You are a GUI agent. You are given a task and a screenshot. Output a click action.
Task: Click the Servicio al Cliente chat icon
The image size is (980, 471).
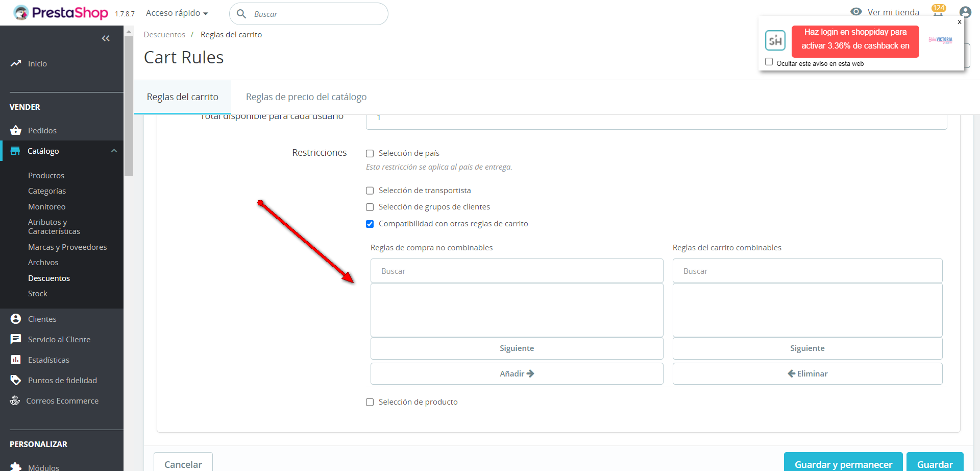pos(16,339)
